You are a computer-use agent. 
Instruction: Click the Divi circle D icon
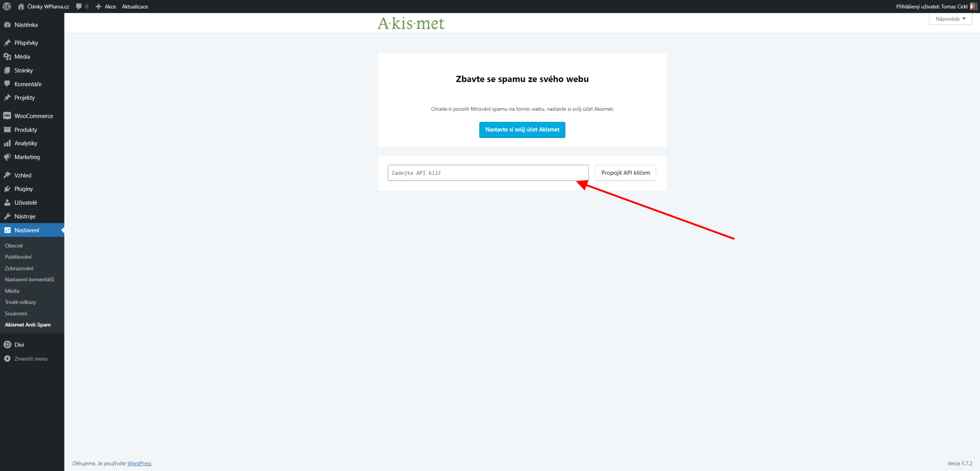7,344
